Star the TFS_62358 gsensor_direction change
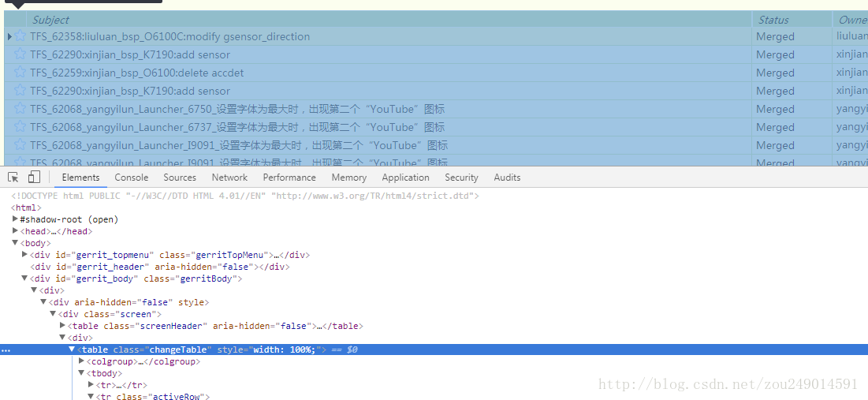868x400 pixels. [20, 36]
